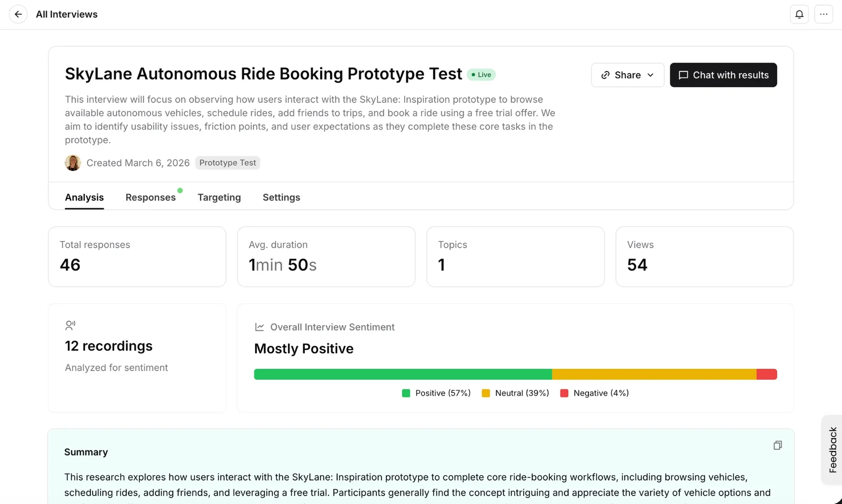Click the Views value 54
The width and height of the screenshot is (842, 504).
tap(637, 265)
